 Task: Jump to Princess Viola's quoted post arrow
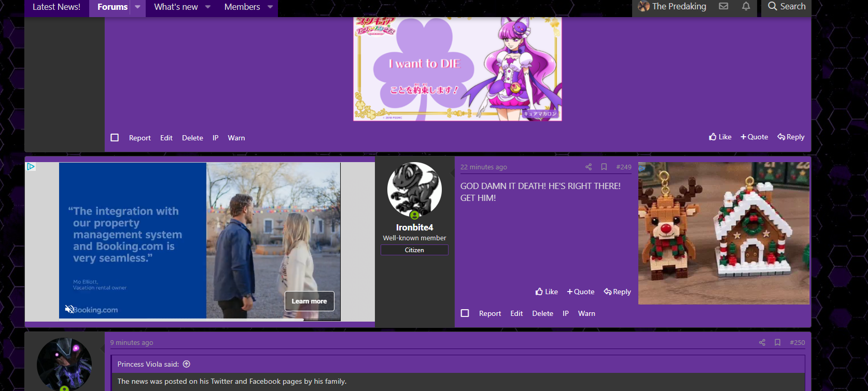[x=187, y=364]
